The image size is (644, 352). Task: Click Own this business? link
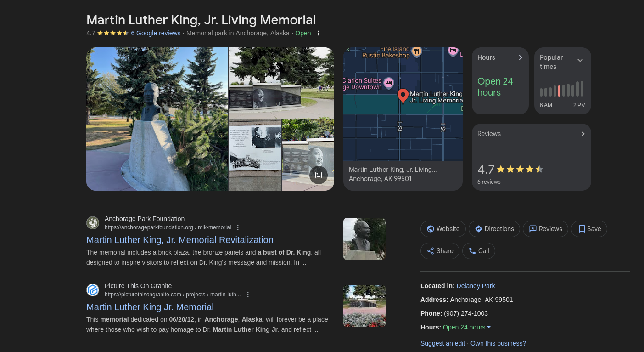click(498, 343)
